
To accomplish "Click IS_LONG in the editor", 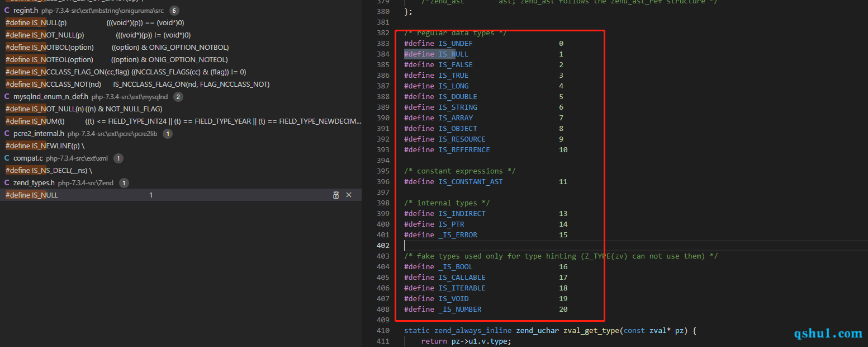I will (453, 86).
